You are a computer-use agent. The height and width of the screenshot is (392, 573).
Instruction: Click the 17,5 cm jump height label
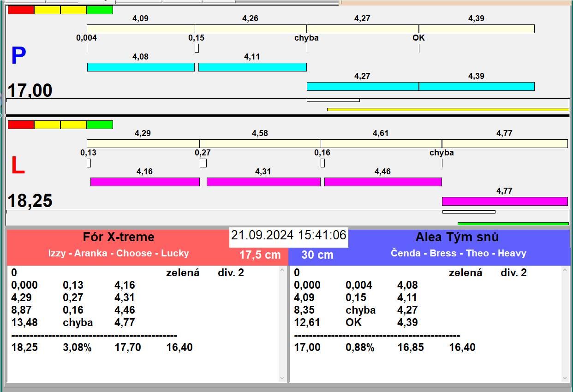(260, 255)
